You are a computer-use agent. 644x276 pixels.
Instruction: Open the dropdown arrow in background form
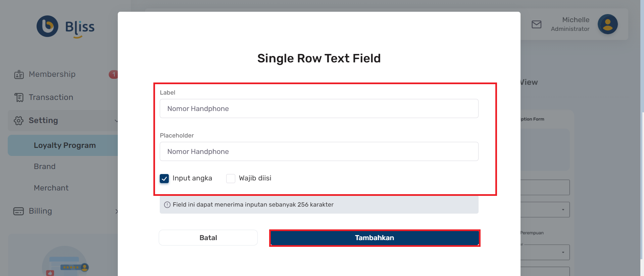pos(563,210)
